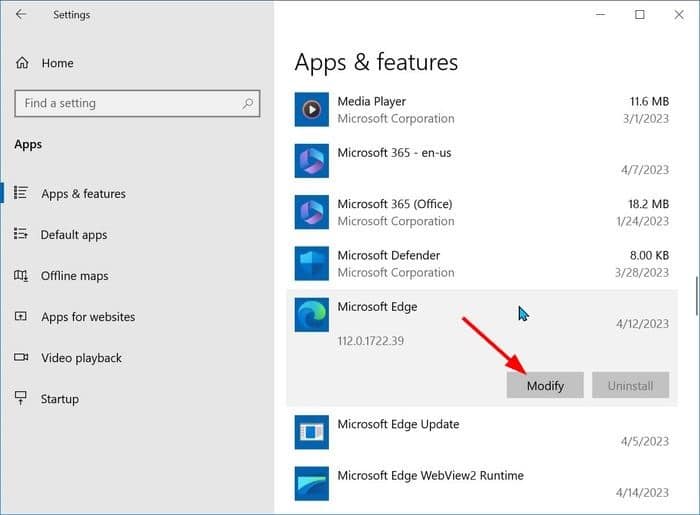
Task: Click the 11.6 MB size value
Action: coord(649,101)
